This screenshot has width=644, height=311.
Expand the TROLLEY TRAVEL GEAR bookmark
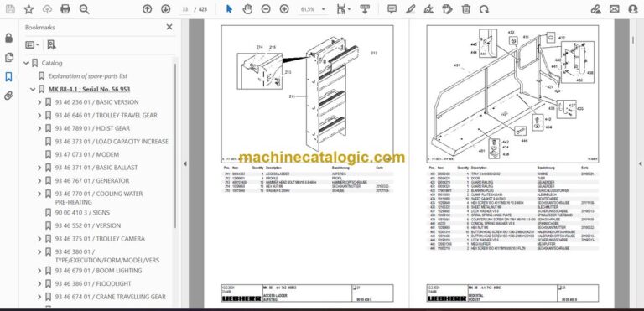39,116
